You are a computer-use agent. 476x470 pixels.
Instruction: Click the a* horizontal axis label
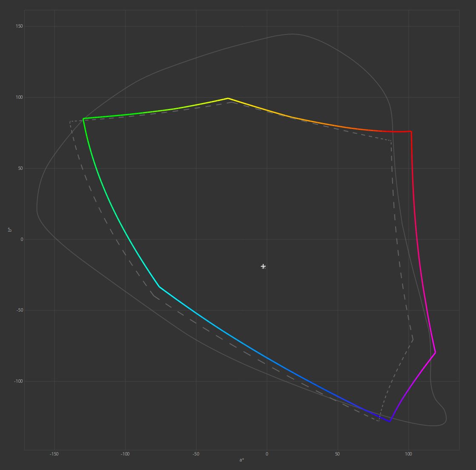point(242,460)
